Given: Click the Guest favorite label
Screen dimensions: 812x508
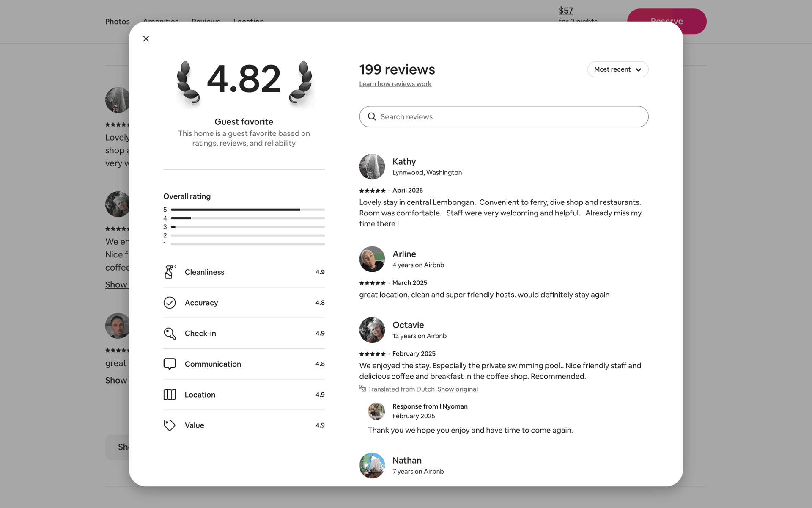Looking at the screenshot, I should click(244, 122).
